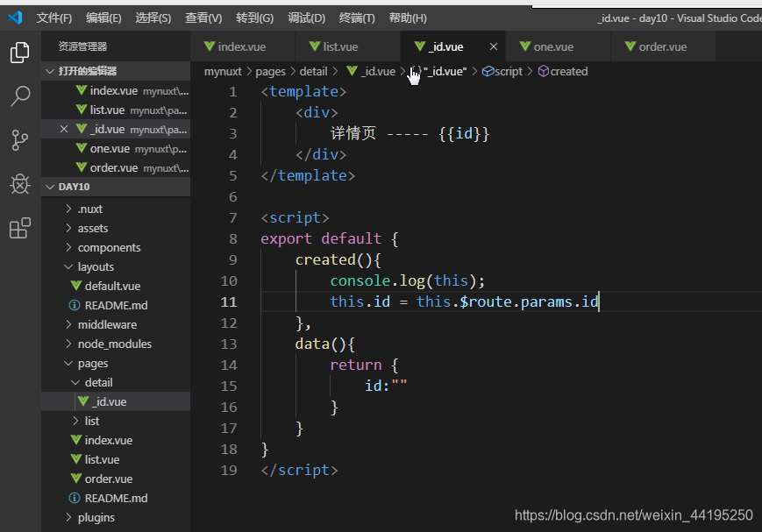Open the 终端(T) menu

tap(357, 18)
